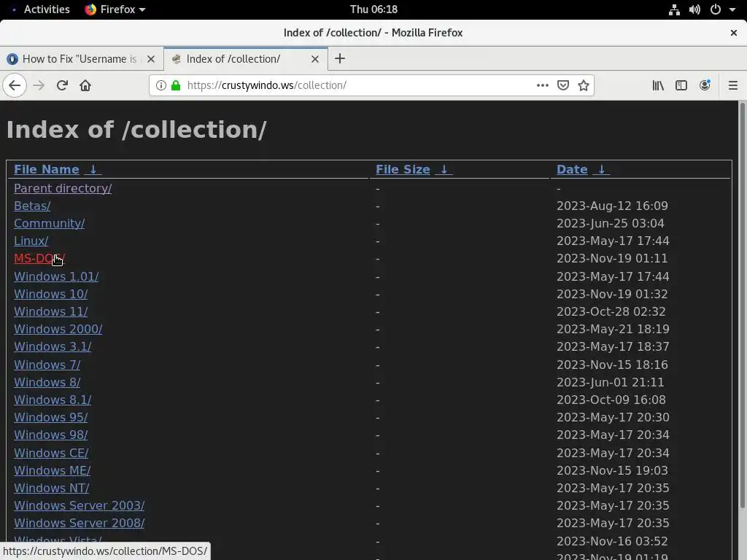Open the Windows NT/ folder

click(x=52, y=488)
